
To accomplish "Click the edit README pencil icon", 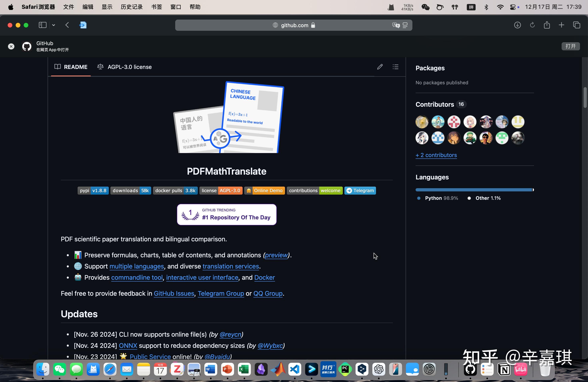I will tap(380, 67).
